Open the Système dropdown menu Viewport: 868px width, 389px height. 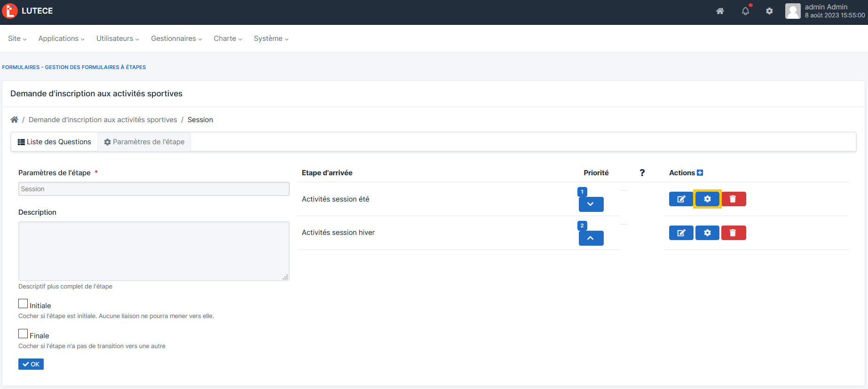[x=271, y=39]
